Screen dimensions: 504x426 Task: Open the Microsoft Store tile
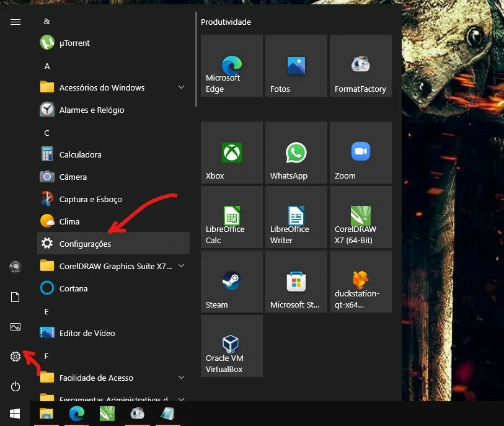296,282
